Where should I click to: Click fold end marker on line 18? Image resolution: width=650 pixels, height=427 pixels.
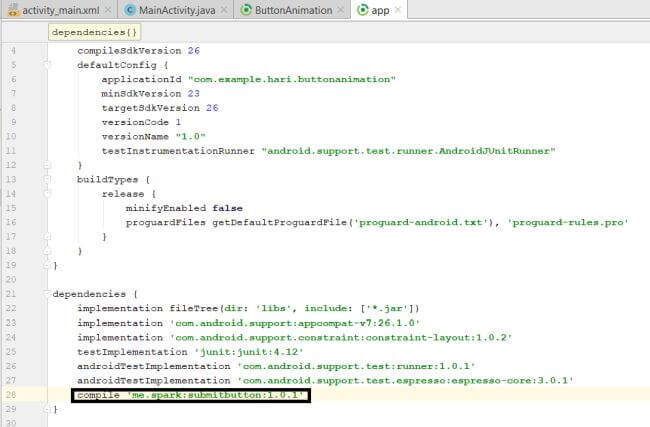pos(47,251)
